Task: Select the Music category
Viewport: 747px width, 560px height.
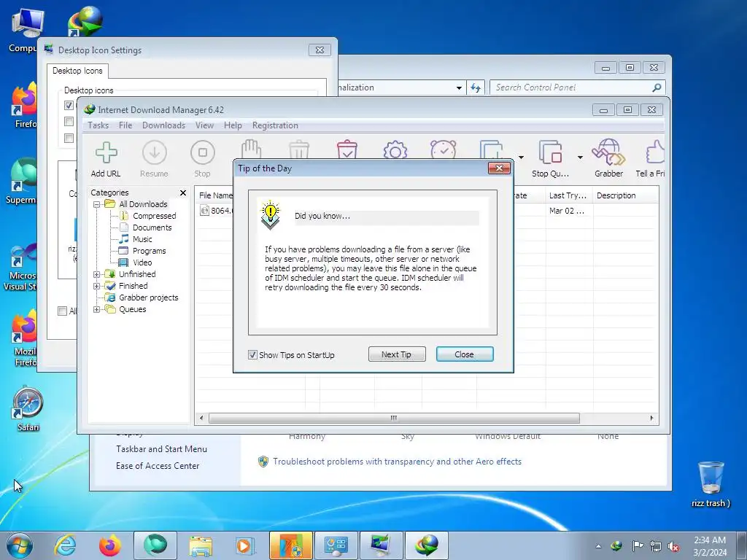Action: 142,239
